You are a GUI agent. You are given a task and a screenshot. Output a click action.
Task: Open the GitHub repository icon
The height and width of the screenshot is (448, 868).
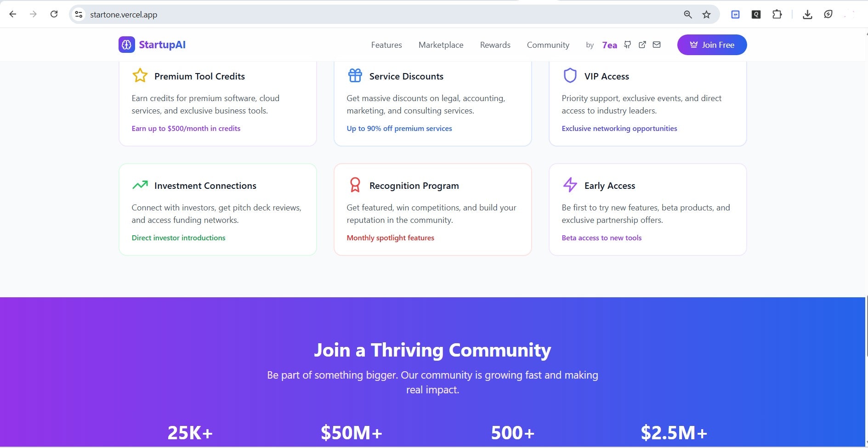click(627, 45)
